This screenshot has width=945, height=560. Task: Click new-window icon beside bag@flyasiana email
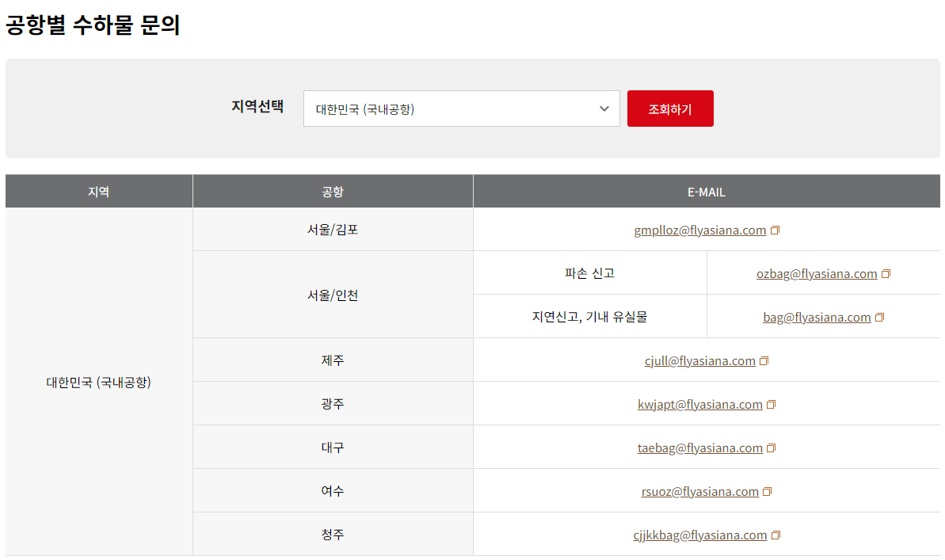[880, 317]
